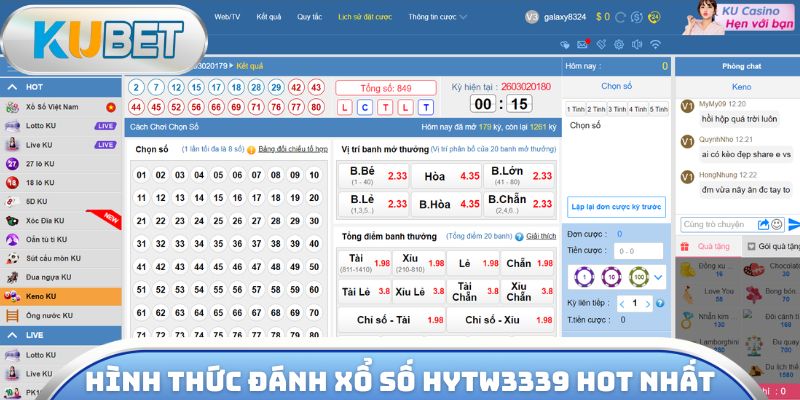This screenshot has width=800, height=400.
Task: Click Lặp lại đơn cược kỳ trước
Action: coord(616,207)
